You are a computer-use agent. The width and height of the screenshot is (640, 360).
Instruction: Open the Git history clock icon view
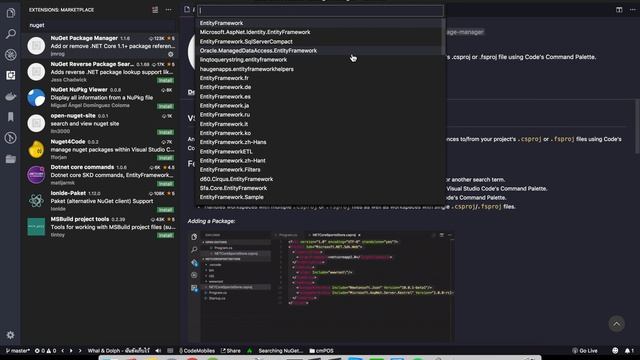pyautogui.click(x=11, y=138)
